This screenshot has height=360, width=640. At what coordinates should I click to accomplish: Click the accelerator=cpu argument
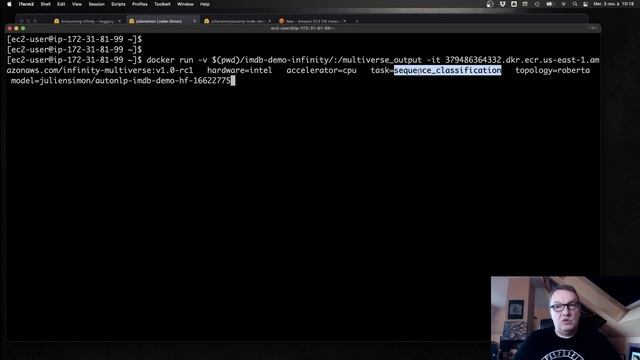(321, 70)
